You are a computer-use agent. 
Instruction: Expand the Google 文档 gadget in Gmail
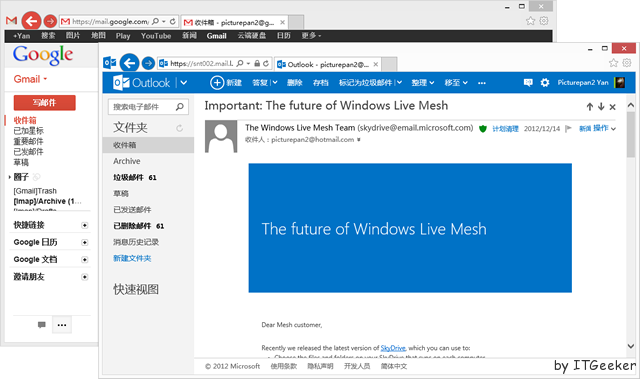[x=84, y=259]
